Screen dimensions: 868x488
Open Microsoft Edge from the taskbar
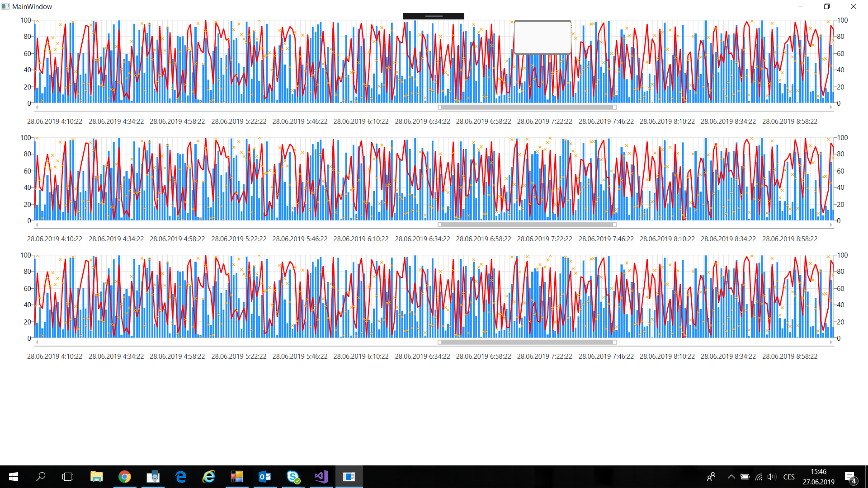pos(181,476)
